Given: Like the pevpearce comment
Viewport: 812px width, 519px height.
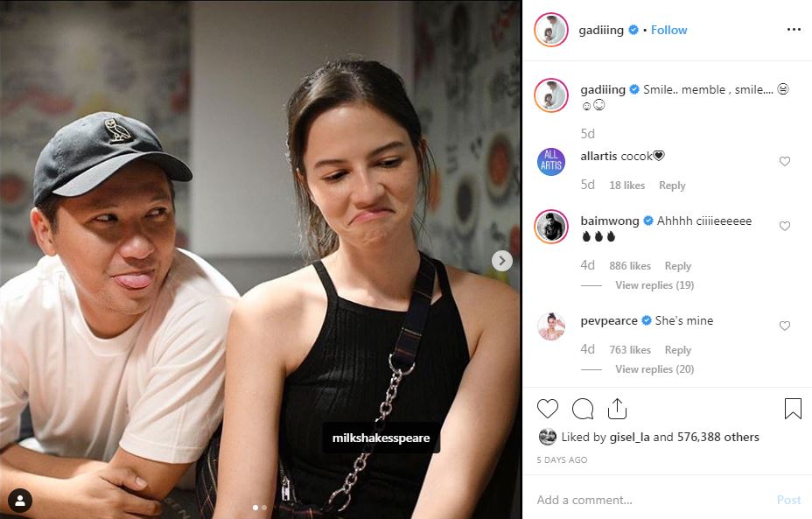Looking at the screenshot, I should pos(785,326).
